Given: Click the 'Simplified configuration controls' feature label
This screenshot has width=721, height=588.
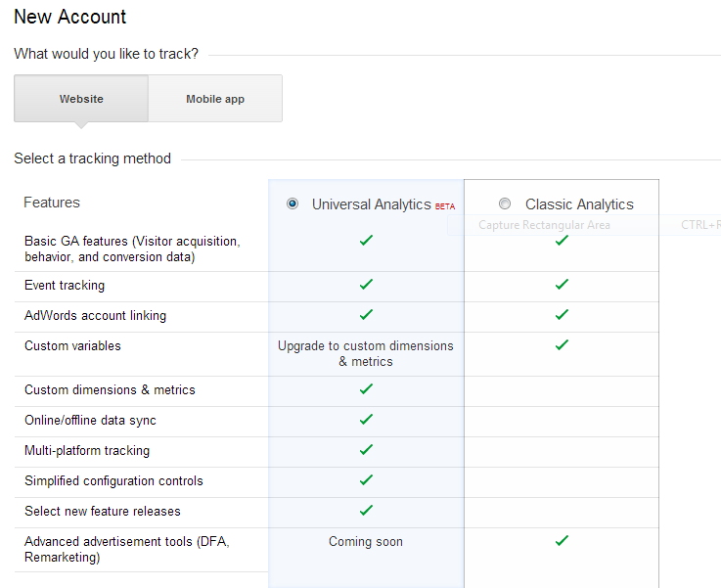Looking at the screenshot, I should [113, 481].
